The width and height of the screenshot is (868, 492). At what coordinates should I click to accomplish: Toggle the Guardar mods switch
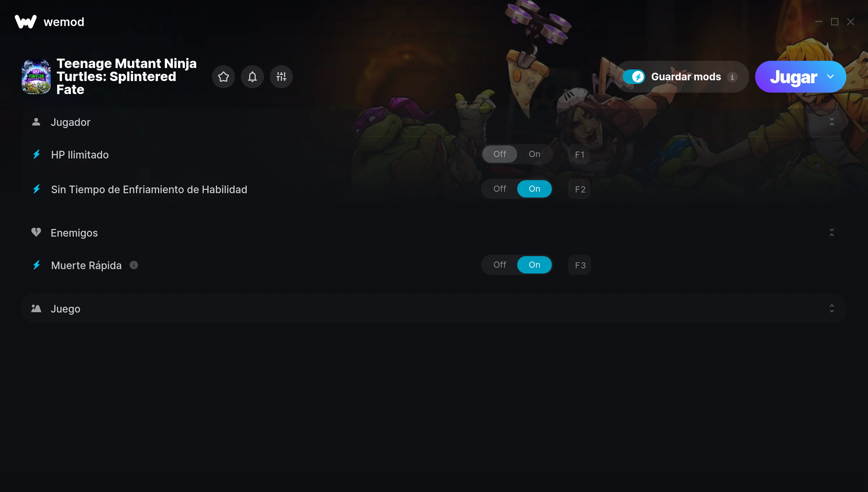point(634,77)
